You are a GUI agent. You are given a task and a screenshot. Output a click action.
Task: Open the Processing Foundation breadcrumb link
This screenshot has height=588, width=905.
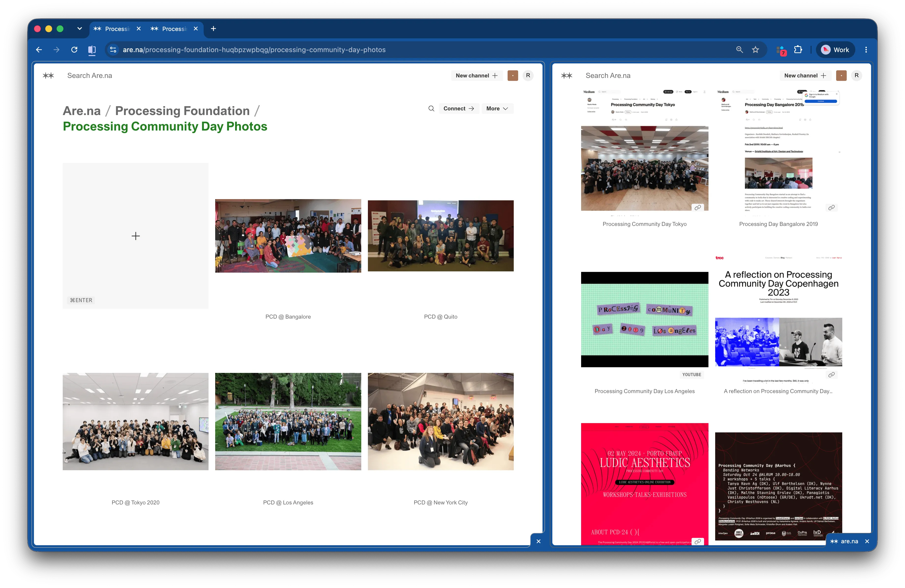(x=182, y=111)
